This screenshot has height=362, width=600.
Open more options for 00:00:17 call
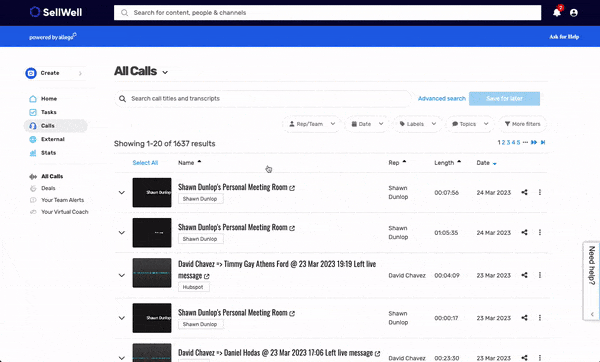click(540, 318)
